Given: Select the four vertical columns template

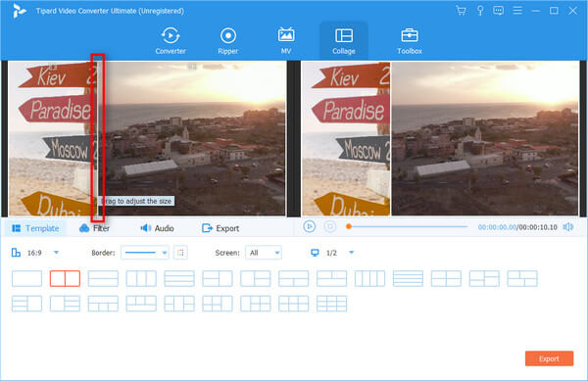Looking at the screenshot, I should [369, 279].
